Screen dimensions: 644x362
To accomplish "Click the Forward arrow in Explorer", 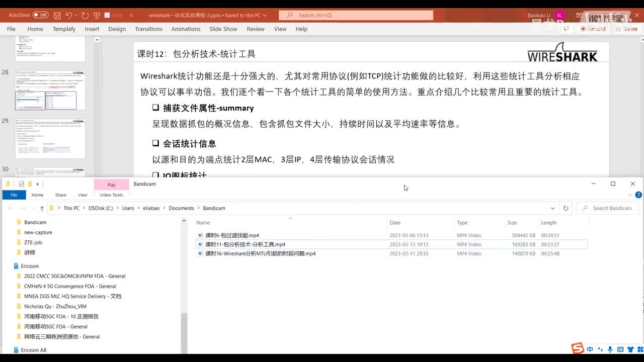I will point(23,208).
